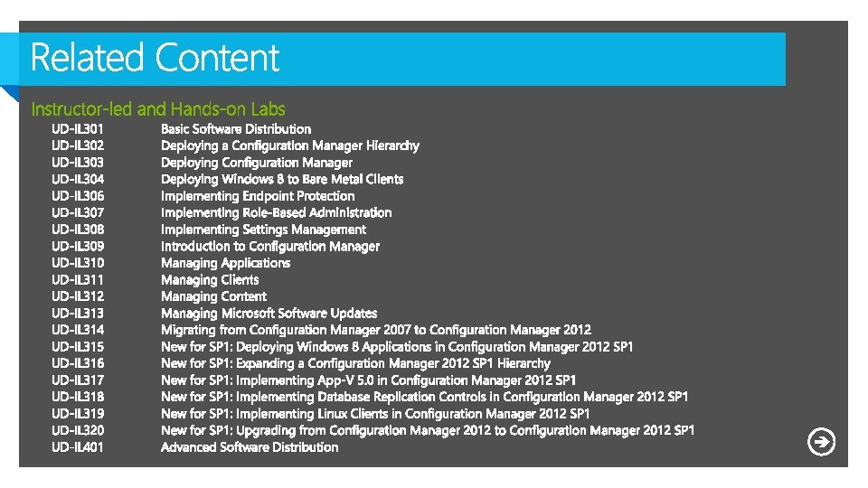
Task: Click course code UD-IL312
Action: coord(78,296)
